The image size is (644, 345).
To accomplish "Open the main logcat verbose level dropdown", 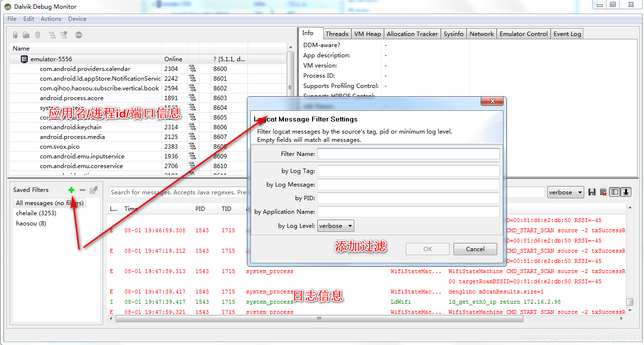I will click(x=565, y=192).
